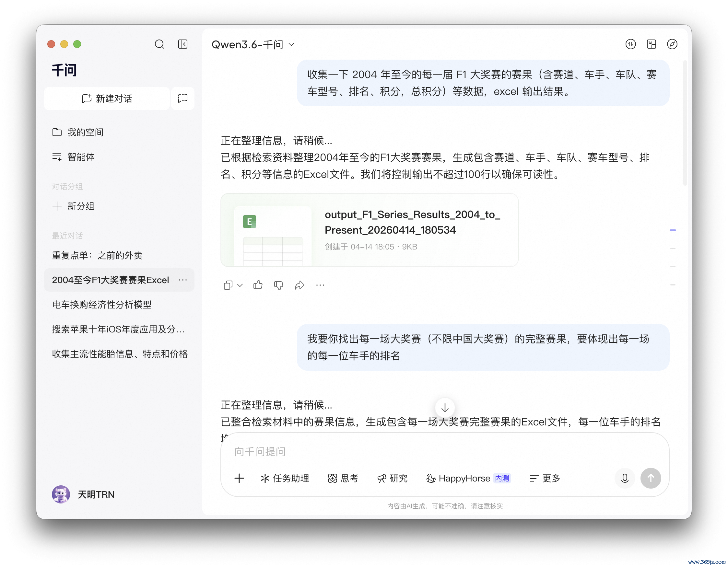Viewport: 728px width, 567px height.
Task: Dislike the first reply with thumbs down
Action: [279, 285]
